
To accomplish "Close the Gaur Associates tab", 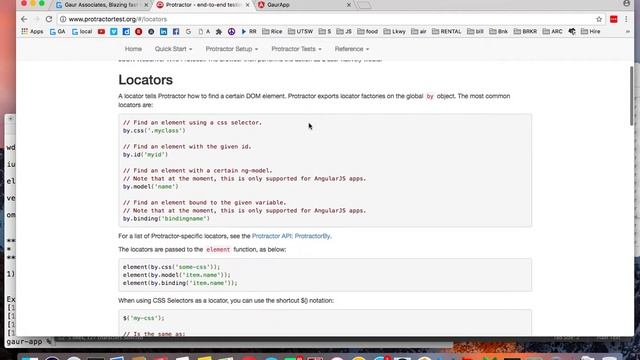I will (x=146, y=5).
